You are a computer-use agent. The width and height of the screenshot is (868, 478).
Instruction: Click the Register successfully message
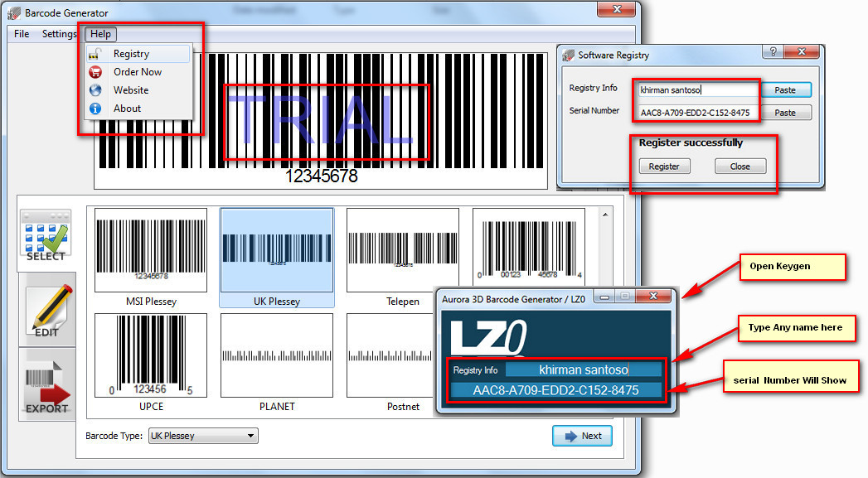tap(691, 142)
